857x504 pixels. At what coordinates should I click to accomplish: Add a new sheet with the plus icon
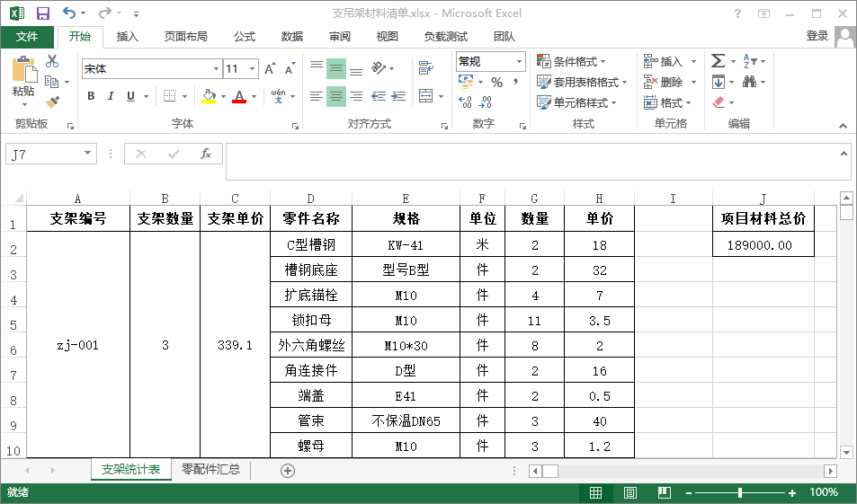pos(288,470)
